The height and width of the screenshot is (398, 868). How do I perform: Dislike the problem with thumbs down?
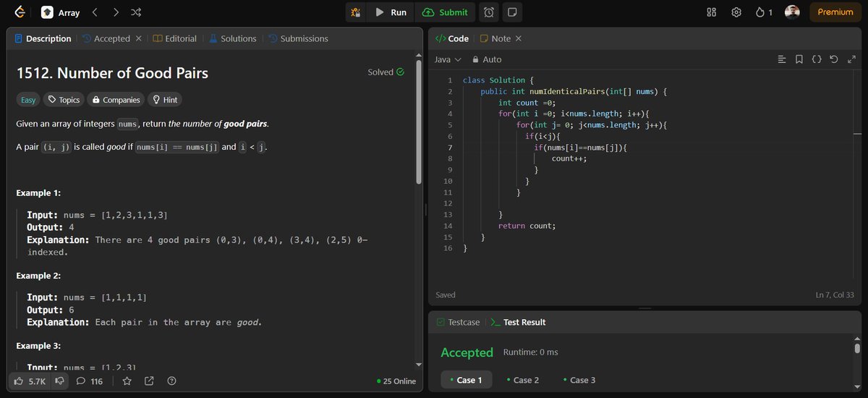point(60,381)
